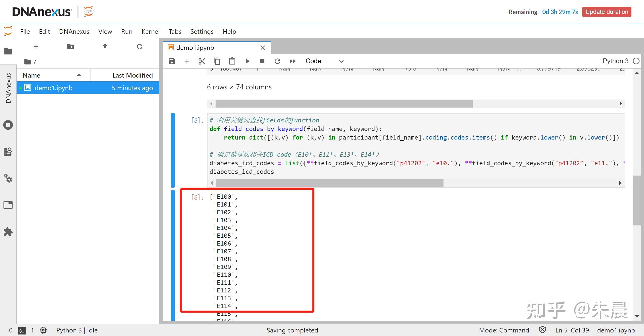Image resolution: width=644 pixels, height=336 pixels.
Task: Click Ln 5, Col 39 status entry
Action: [x=572, y=330]
